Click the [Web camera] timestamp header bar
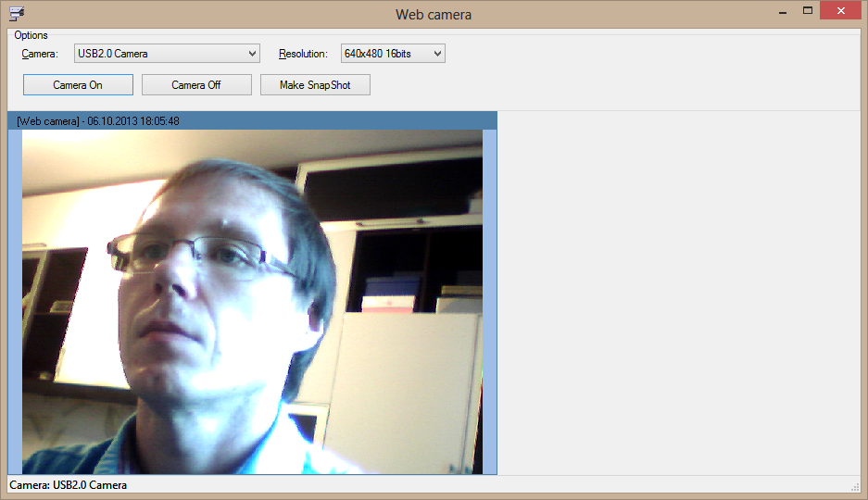 (x=252, y=120)
